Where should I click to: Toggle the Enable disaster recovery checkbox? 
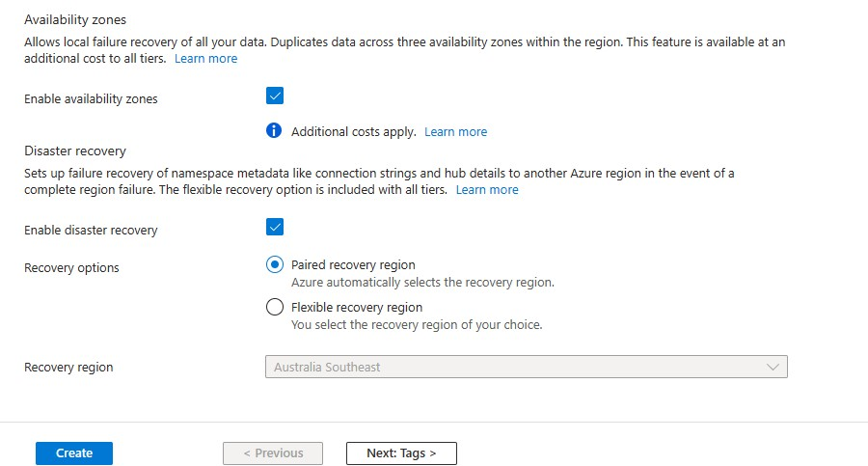pos(275,227)
